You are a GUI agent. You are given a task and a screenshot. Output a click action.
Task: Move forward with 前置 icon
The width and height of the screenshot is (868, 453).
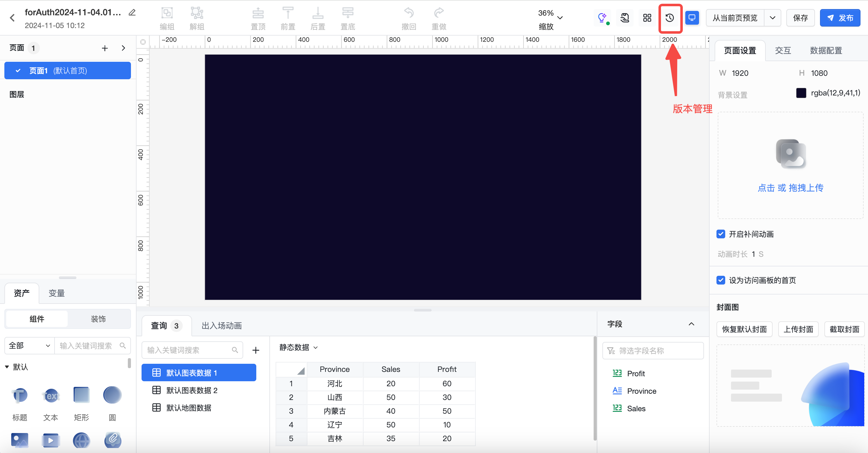click(288, 13)
